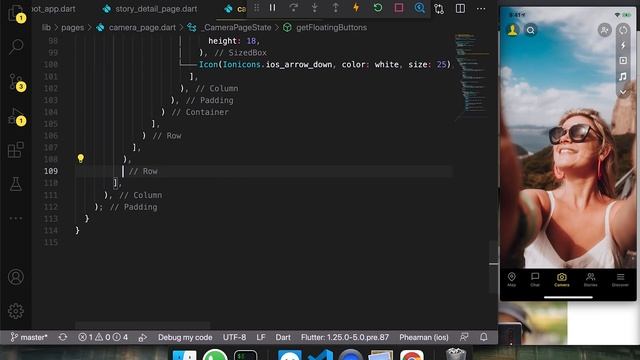Toggle camera flash in simulator

tap(623, 45)
